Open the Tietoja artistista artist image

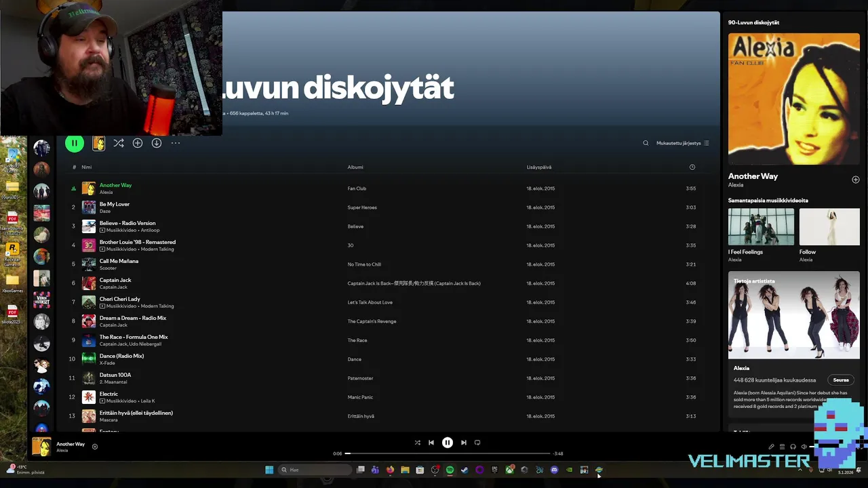coord(794,315)
